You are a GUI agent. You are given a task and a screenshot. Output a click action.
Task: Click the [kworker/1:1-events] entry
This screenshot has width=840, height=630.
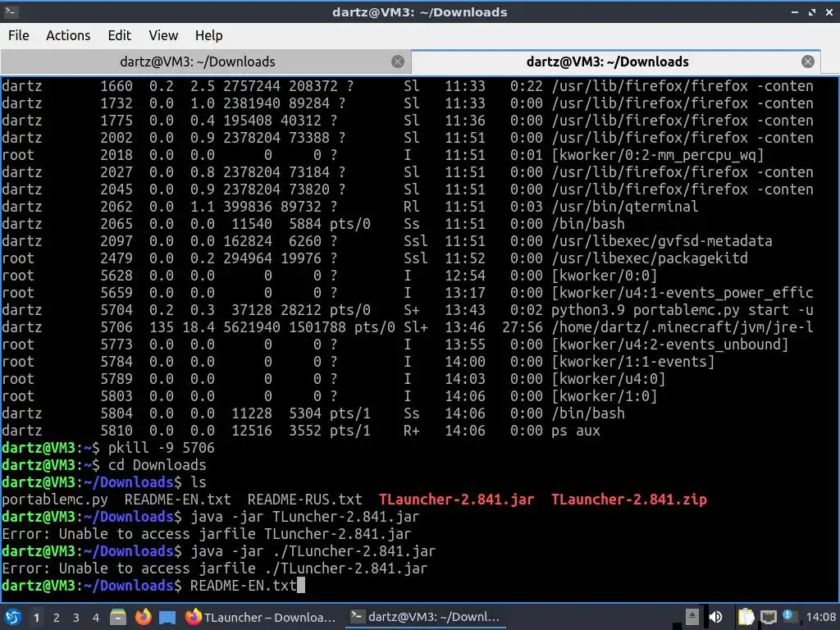[x=633, y=362]
